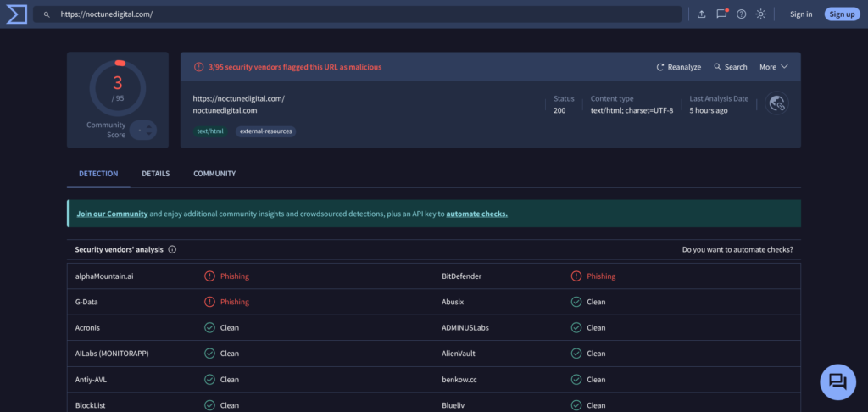
Task: Click the ADMINUSLabs Clean checkmark icon
Action: tap(576, 327)
